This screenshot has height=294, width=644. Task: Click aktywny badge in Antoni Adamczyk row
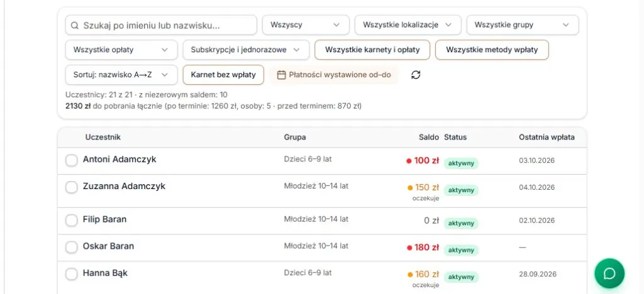click(461, 163)
